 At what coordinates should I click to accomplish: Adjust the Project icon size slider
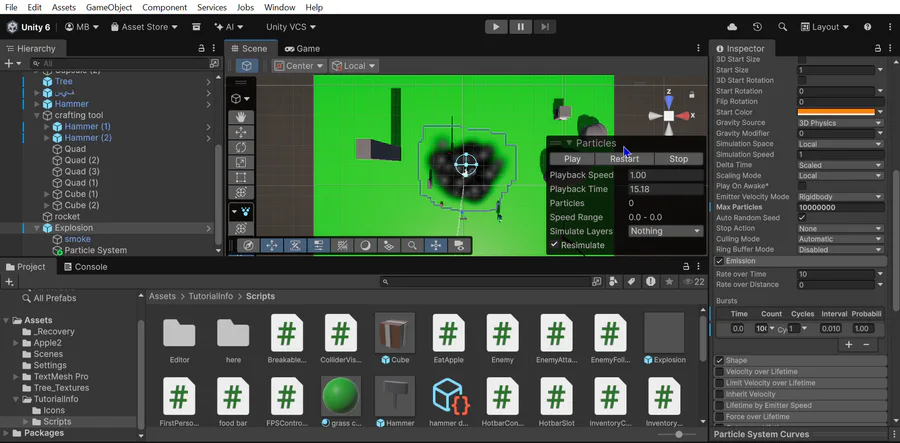coord(679,435)
